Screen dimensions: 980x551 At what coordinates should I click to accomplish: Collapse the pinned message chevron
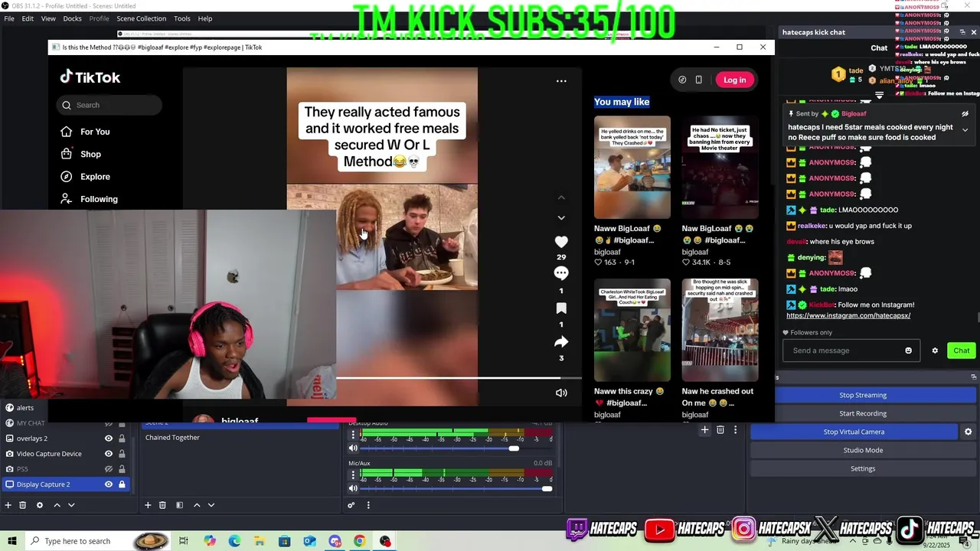click(x=965, y=130)
